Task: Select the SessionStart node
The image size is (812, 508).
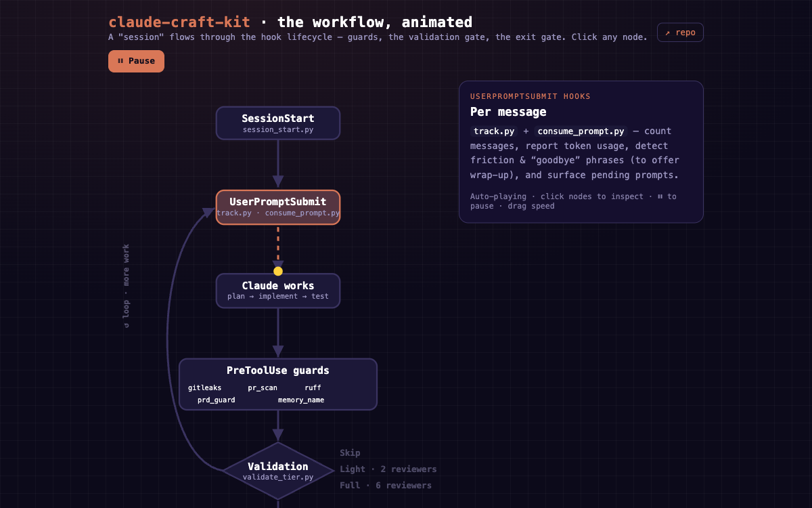Action: 278,123
